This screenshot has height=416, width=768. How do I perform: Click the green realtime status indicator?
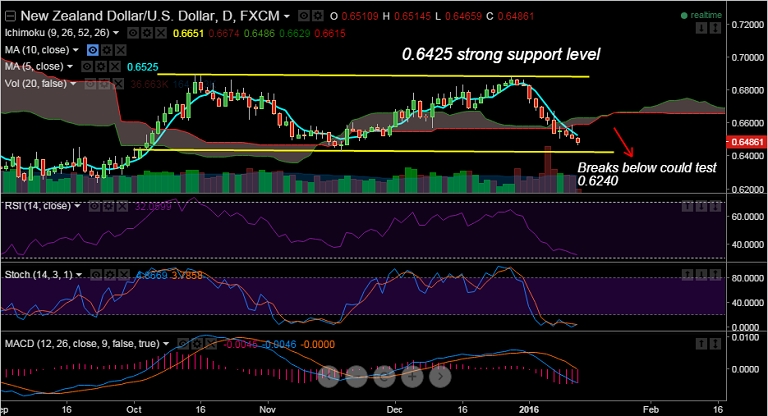[x=701, y=15]
